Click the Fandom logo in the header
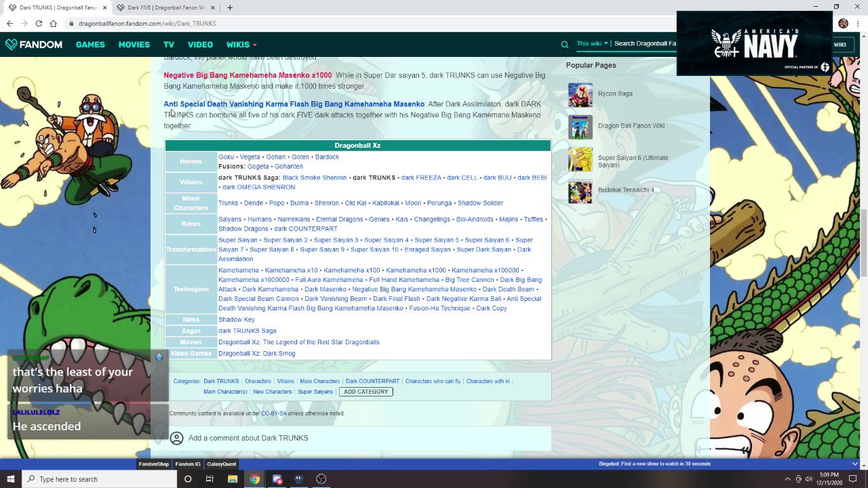This screenshot has width=868, height=488. click(x=34, y=45)
